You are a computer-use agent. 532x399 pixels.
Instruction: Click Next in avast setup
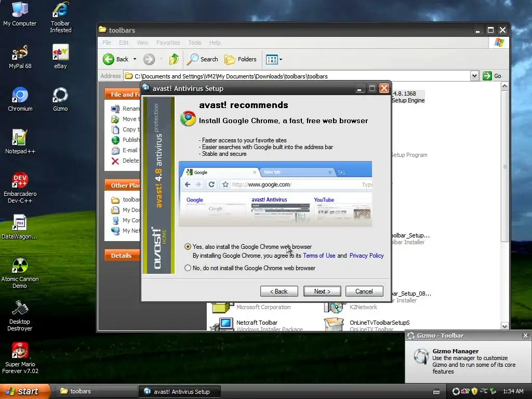(322, 291)
